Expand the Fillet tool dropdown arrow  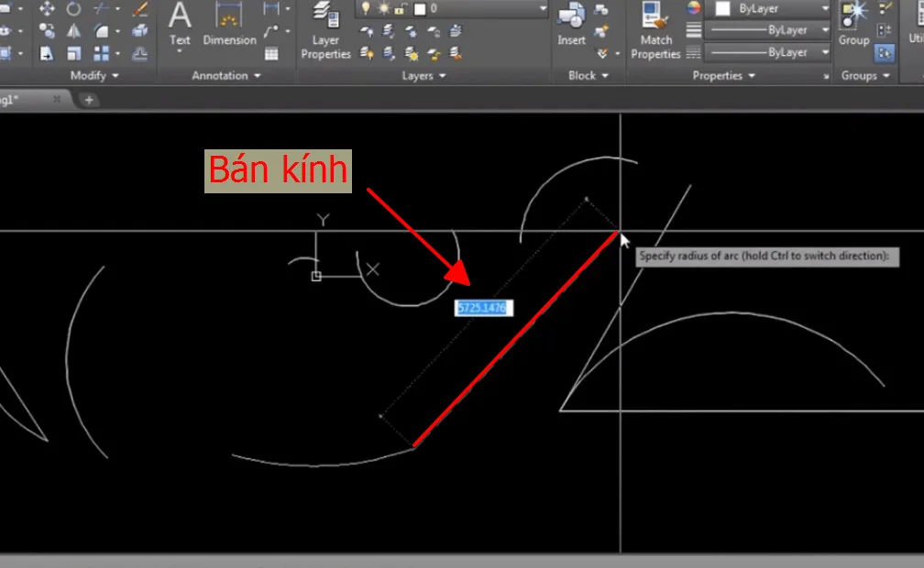point(117,30)
